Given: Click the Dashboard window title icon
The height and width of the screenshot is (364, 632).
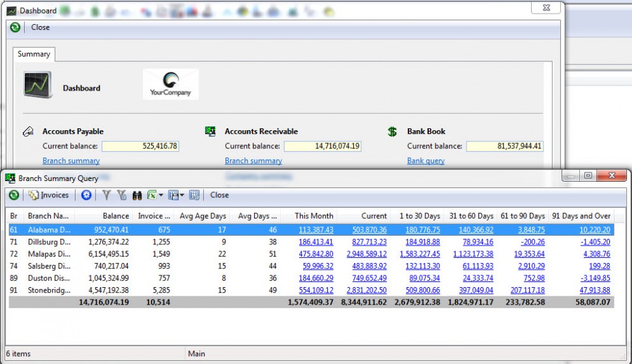Looking at the screenshot, I should pos(11,11).
